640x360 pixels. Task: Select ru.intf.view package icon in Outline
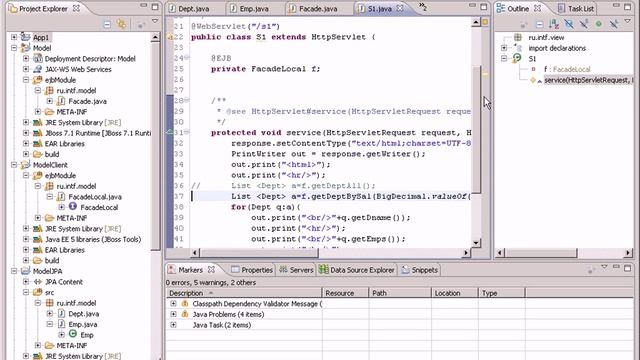[518, 37]
